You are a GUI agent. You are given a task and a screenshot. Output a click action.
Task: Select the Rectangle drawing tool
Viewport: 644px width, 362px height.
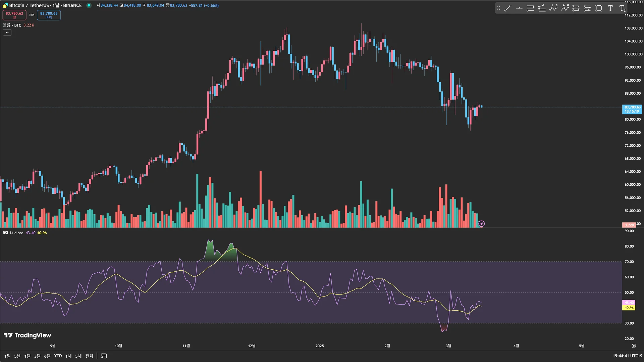(x=599, y=8)
